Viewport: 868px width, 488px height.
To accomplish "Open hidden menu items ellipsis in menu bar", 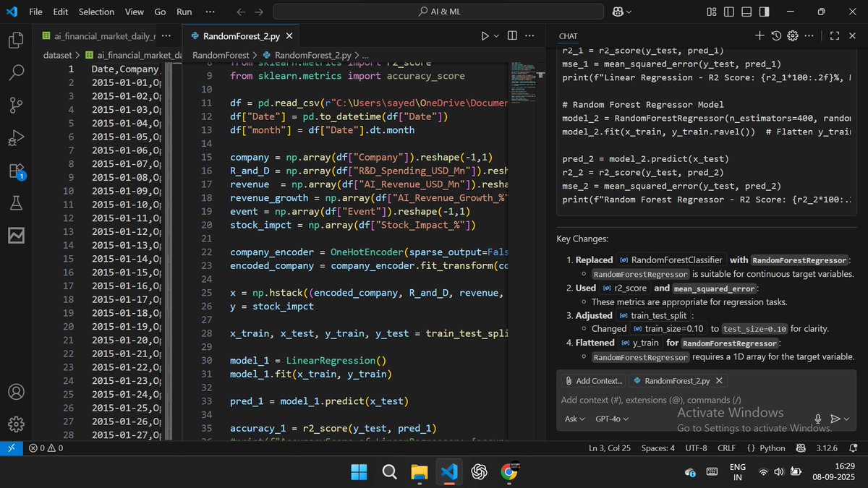I will pyautogui.click(x=210, y=12).
